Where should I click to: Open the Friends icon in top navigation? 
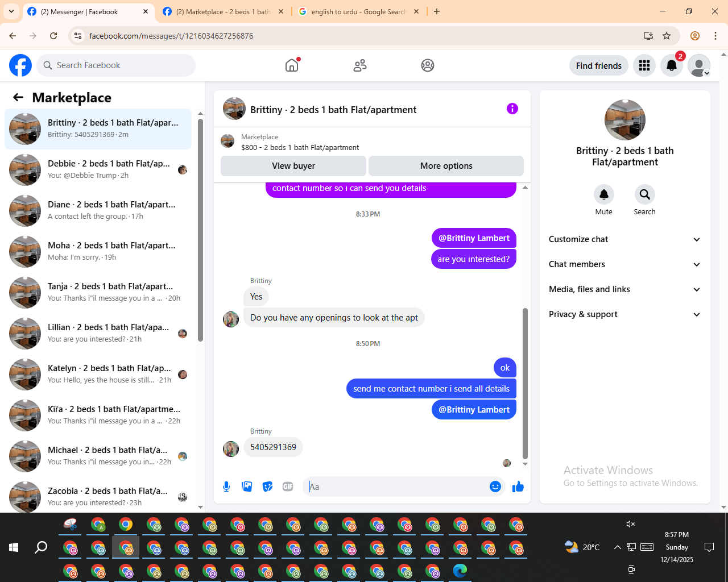360,65
